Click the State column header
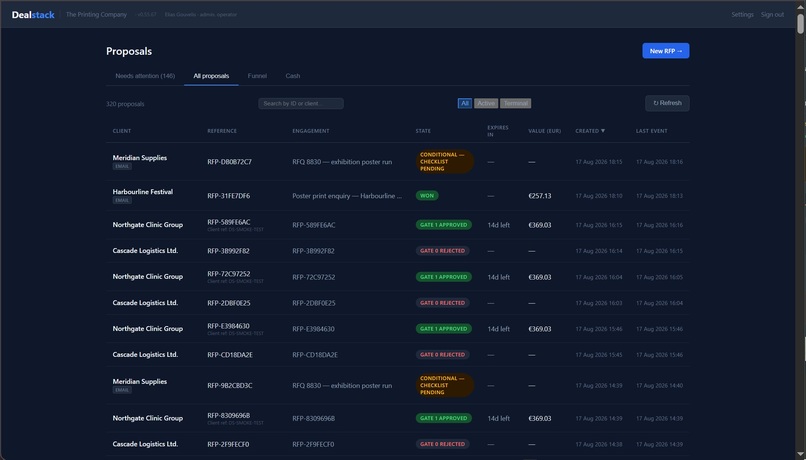Screen dimensions: 806x460 (x=423, y=131)
